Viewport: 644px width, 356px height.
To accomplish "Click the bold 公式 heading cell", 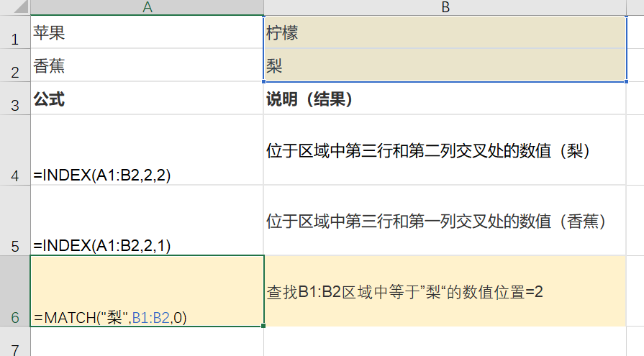I will 147,99.
